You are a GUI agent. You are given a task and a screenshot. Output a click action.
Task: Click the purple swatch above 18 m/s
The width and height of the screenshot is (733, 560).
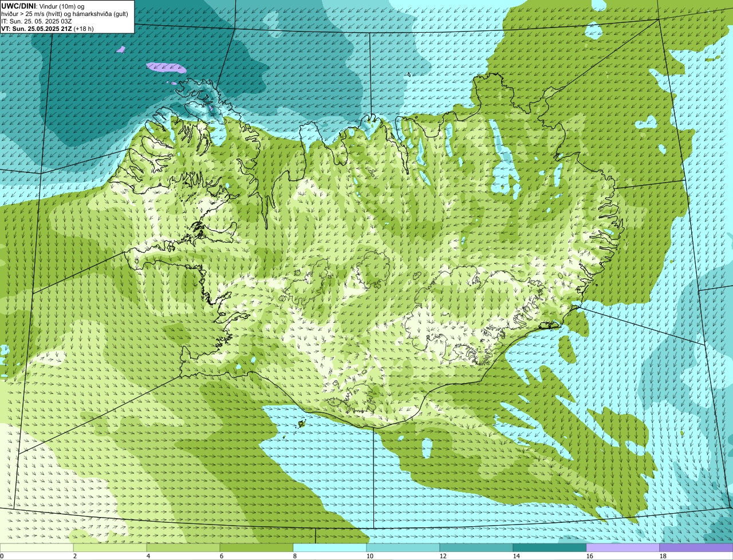(696, 547)
